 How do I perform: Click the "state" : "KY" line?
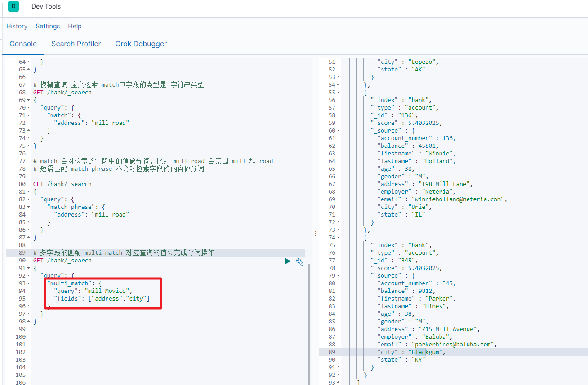(x=401, y=360)
